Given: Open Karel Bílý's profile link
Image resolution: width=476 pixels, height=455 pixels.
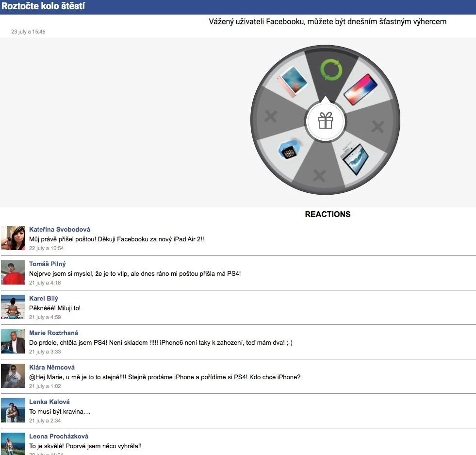Looking at the screenshot, I should coord(44,298).
